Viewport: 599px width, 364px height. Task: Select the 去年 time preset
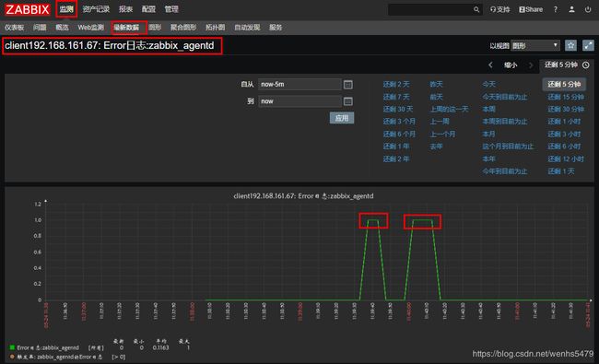click(436, 147)
